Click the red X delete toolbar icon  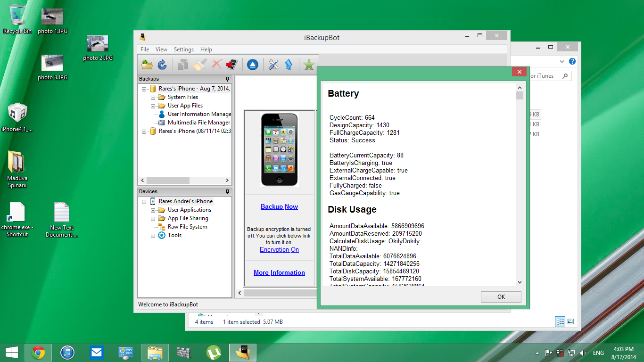(x=216, y=65)
